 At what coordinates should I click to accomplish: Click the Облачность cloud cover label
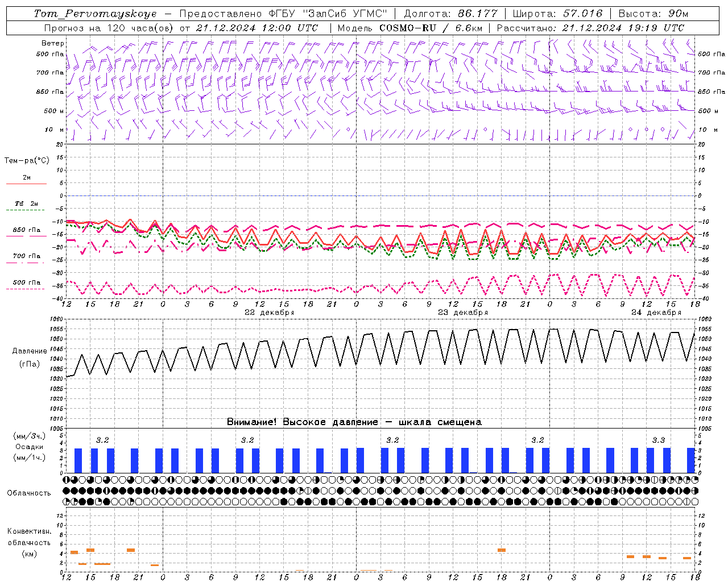tap(29, 493)
